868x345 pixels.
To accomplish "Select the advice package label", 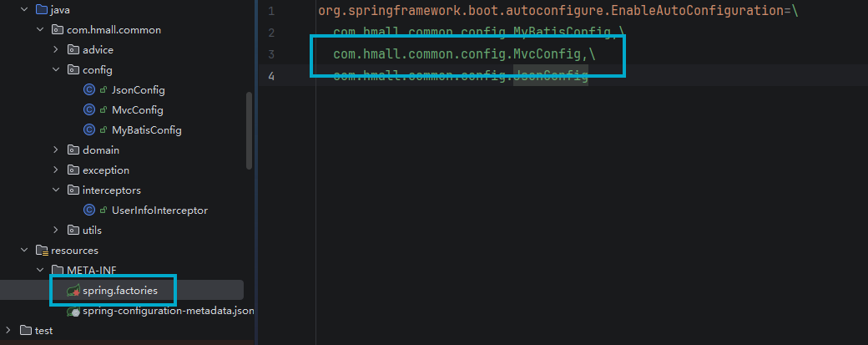I will coord(98,50).
